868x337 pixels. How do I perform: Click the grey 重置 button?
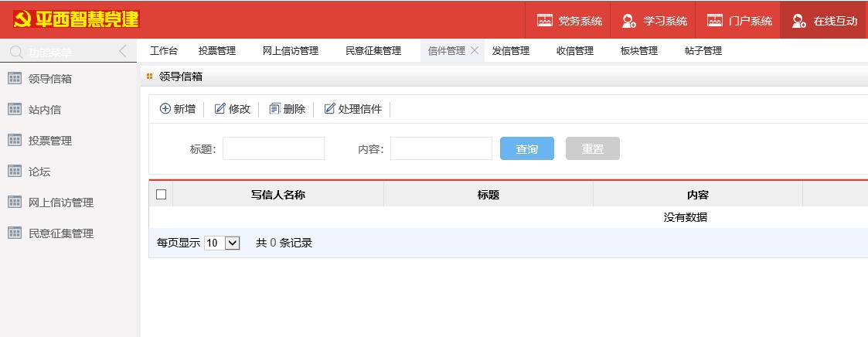tap(593, 148)
